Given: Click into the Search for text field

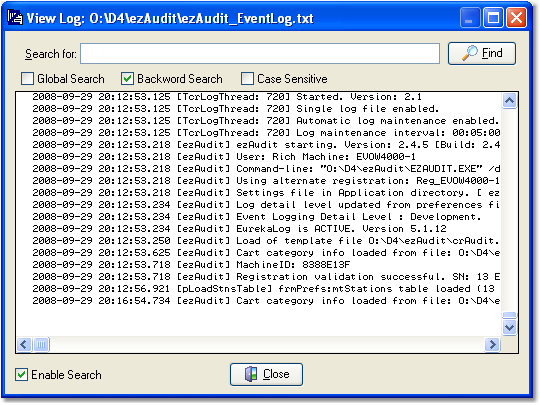Looking at the screenshot, I should (260, 54).
